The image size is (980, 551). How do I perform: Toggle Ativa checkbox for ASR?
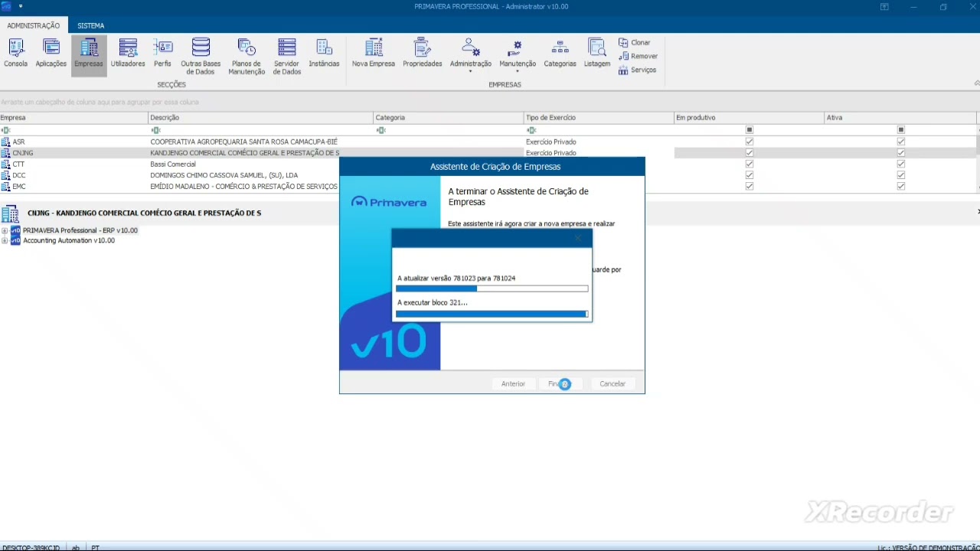tap(901, 142)
